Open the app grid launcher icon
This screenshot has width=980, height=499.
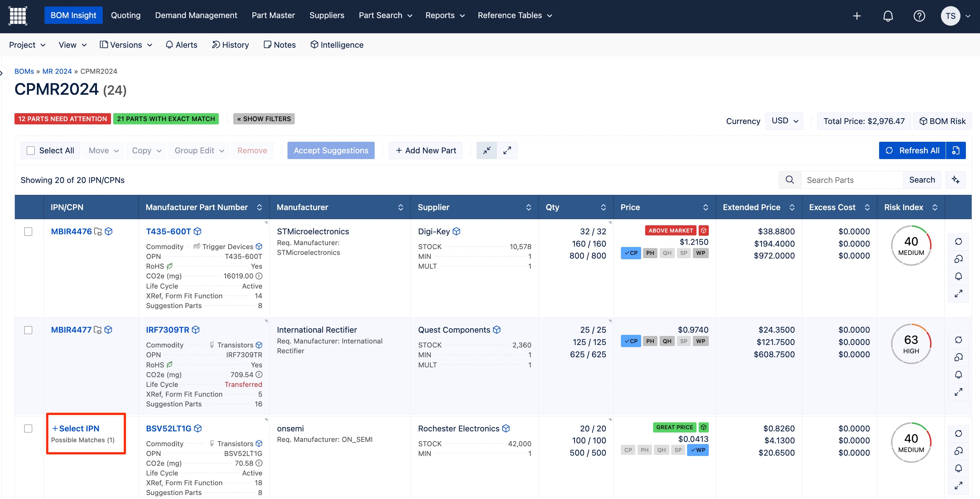click(x=17, y=16)
